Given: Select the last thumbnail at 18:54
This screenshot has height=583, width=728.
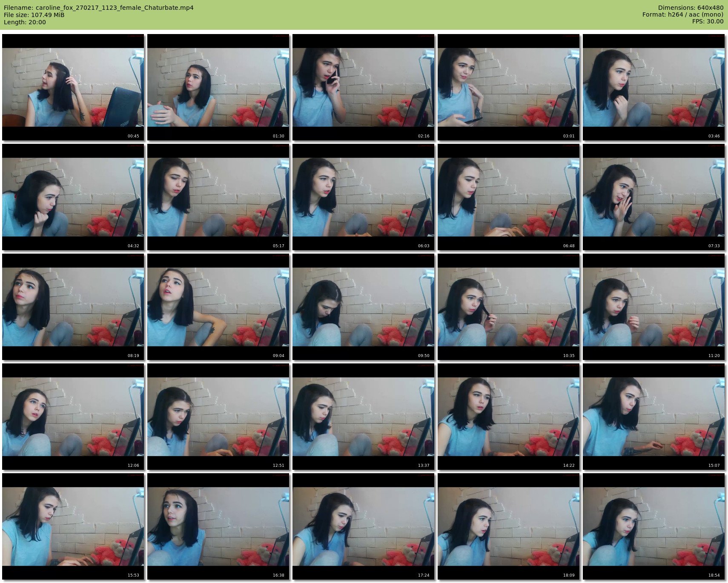Looking at the screenshot, I should point(653,526).
